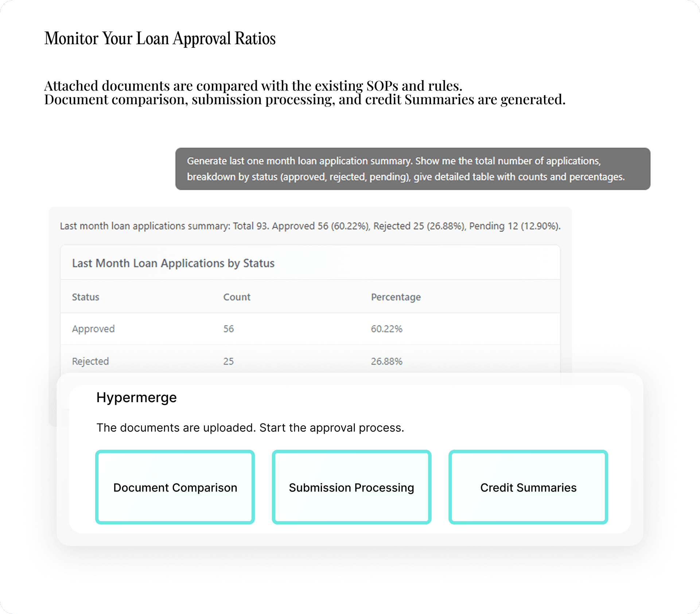
Task: Select the Document Comparison option
Action: [175, 487]
